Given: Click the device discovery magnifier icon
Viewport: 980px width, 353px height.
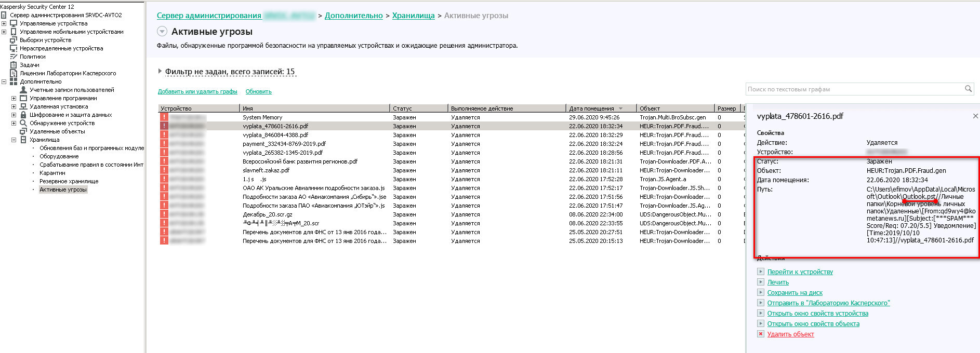Looking at the screenshot, I should (23, 123).
